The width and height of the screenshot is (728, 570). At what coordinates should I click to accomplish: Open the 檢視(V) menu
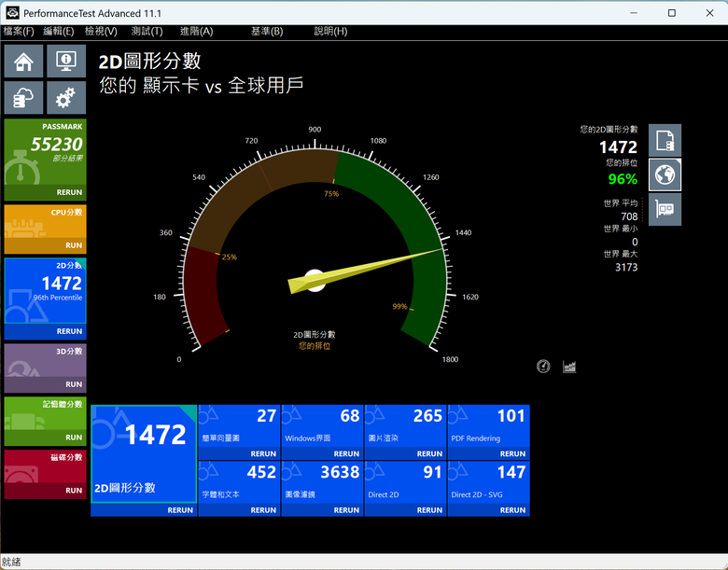point(101,32)
